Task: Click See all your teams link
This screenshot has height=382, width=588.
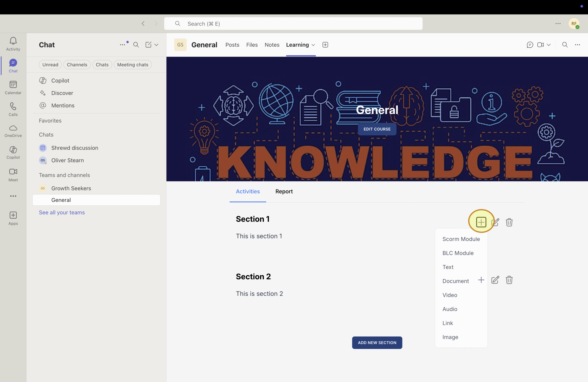Action: (62, 212)
